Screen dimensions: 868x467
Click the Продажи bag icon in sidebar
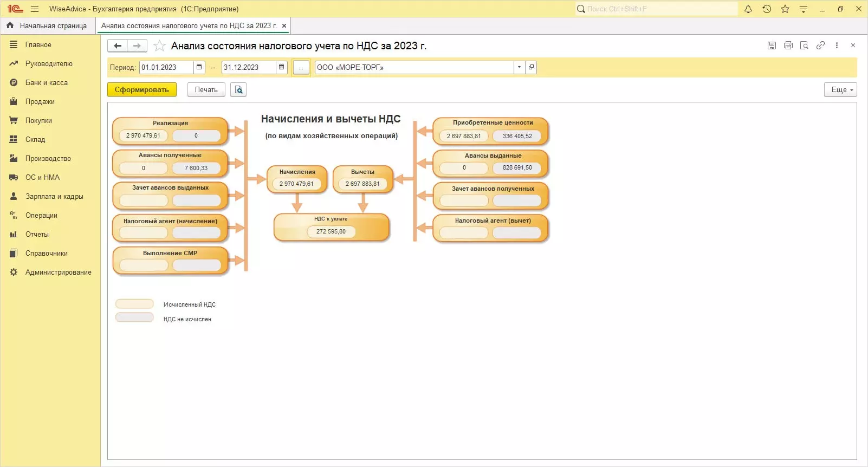pos(14,101)
